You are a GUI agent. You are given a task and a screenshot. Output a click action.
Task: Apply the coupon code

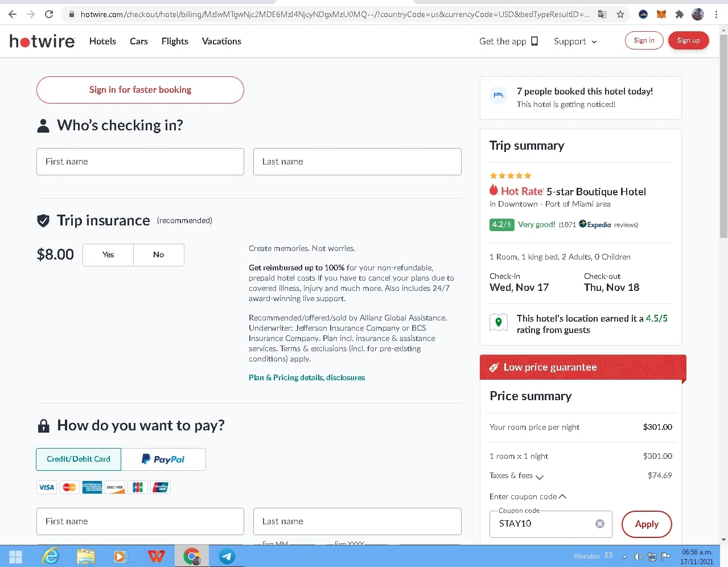point(647,524)
